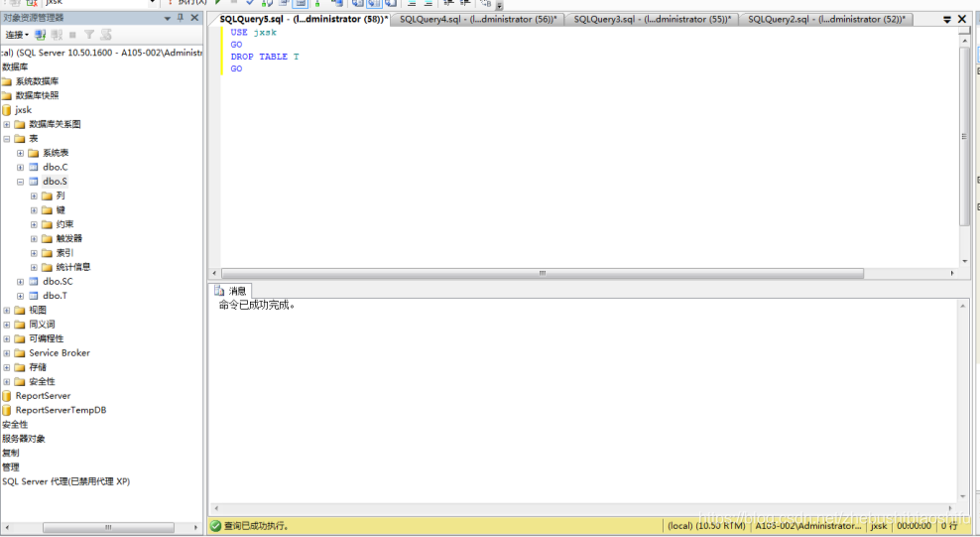Image resolution: width=980 pixels, height=537 pixels.
Task: Select the 服务器对象 node
Action: [24, 439]
